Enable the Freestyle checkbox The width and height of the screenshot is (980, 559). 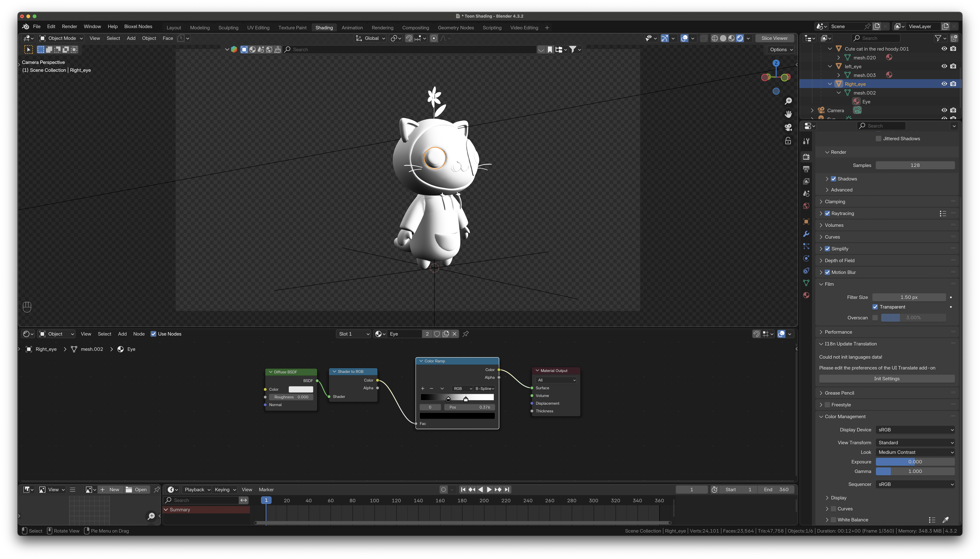[x=827, y=405]
